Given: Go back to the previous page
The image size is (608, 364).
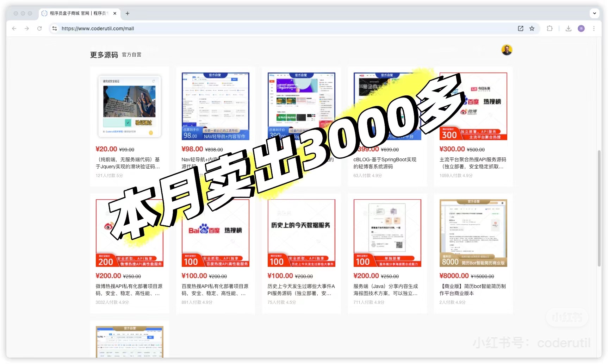Looking at the screenshot, I should coord(14,29).
